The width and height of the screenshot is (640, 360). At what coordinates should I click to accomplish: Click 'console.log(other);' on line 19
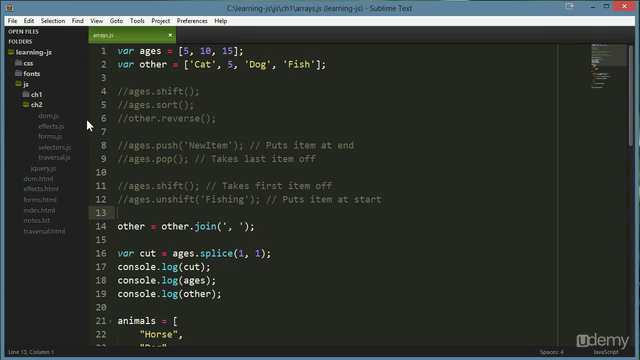point(169,294)
